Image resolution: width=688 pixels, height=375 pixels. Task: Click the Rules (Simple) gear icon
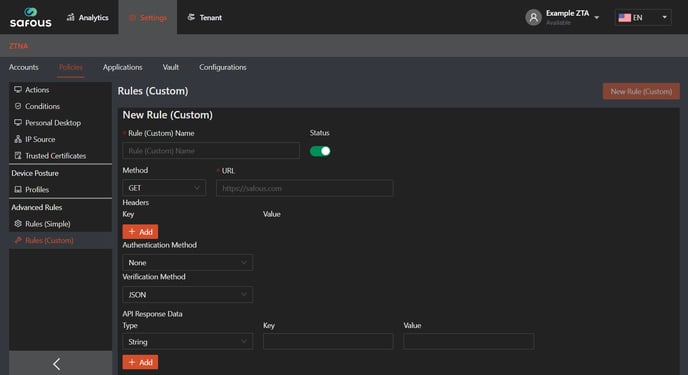pyautogui.click(x=18, y=224)
